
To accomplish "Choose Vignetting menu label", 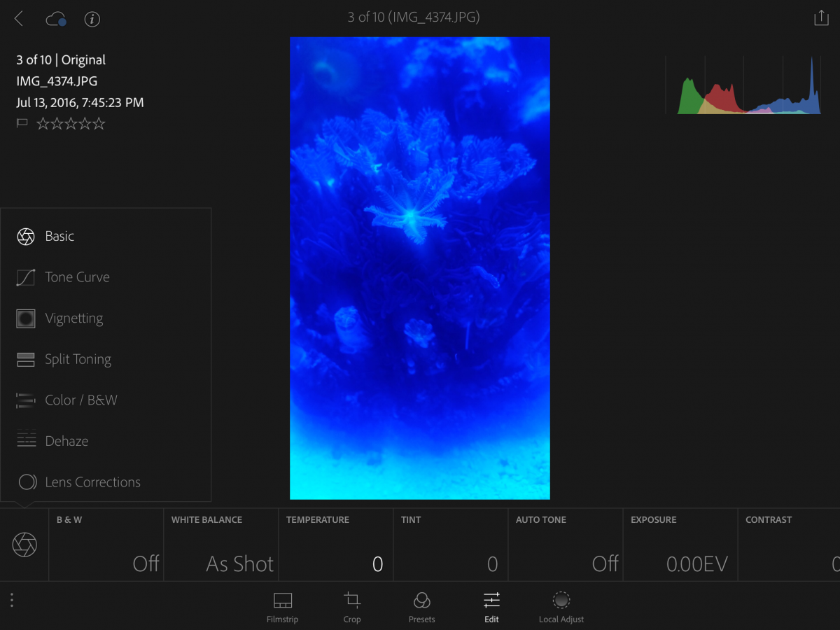I will tap(74, 318).
